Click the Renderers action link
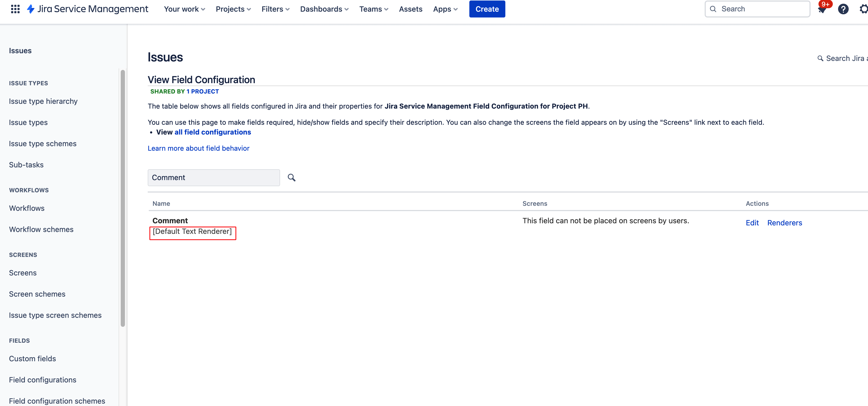 784,223
